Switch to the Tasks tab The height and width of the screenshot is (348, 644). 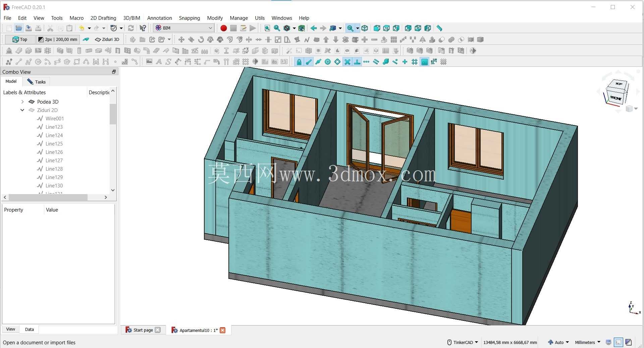point(37,81)
